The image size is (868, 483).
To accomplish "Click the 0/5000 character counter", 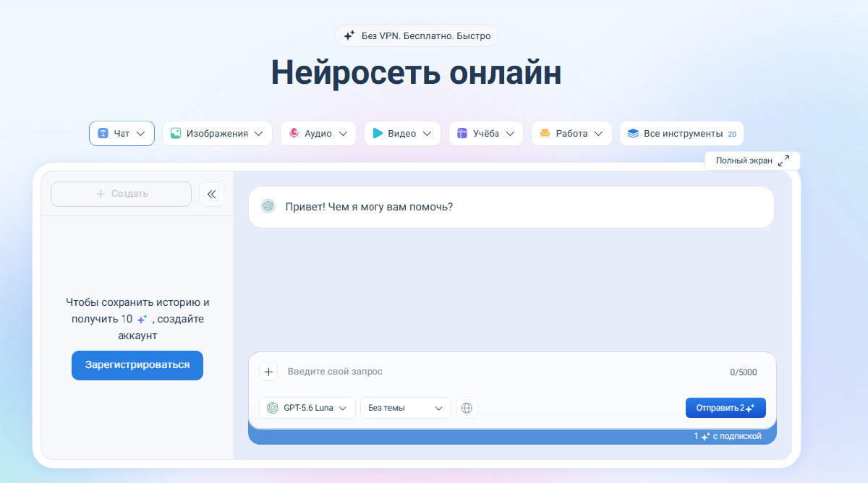I will click(x=744, y=372).
